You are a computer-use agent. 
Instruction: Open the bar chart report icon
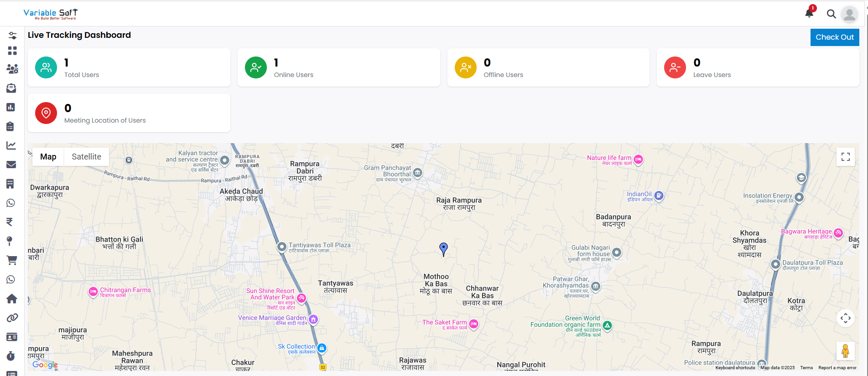tap(11, 107)
